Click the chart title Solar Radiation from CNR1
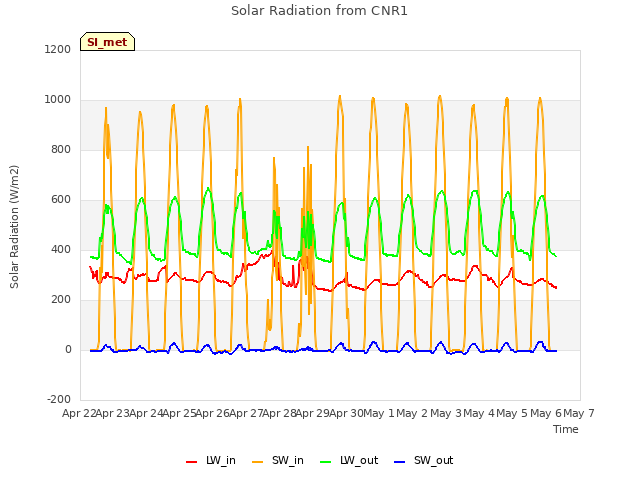The image size is (640, 480). click(x=319, y=11)
